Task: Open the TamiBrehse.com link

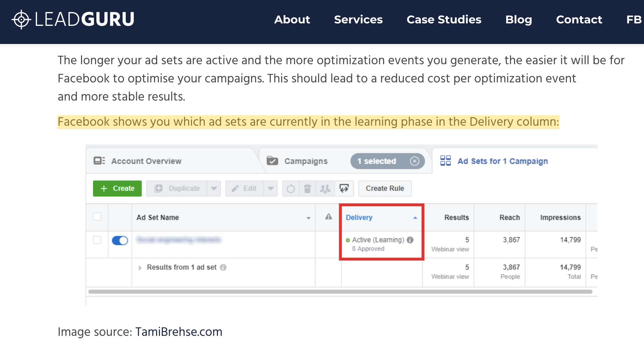Action: [x=179, y=332]
